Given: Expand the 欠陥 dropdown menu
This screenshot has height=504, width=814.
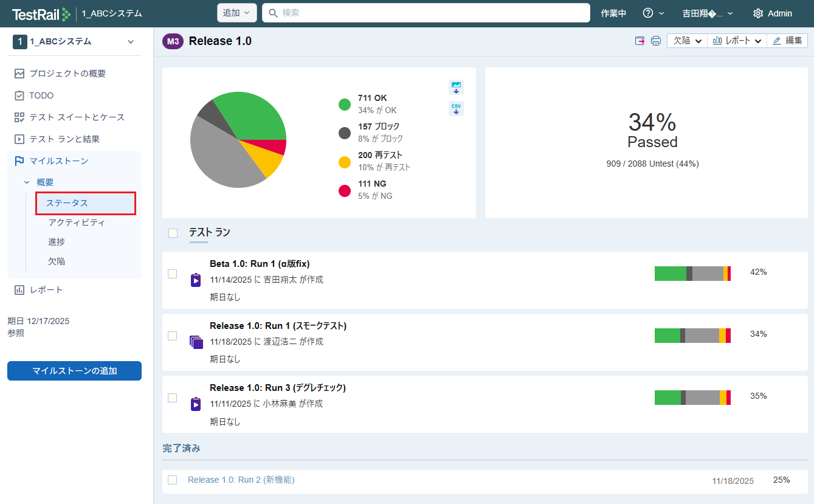Looking at the screenshot, I should coord(687,41).
